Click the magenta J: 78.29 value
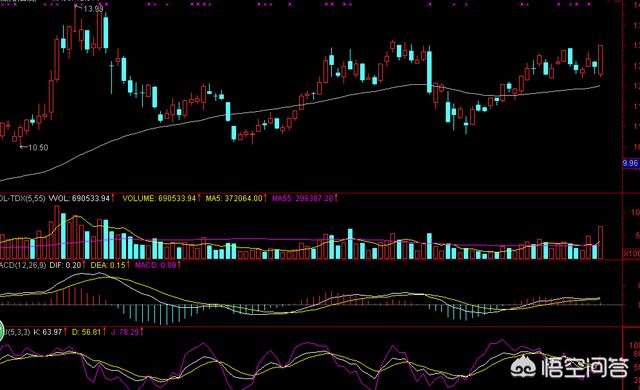Image resolution: width=640 pixels, height=390 pixels. pos(124,332)
